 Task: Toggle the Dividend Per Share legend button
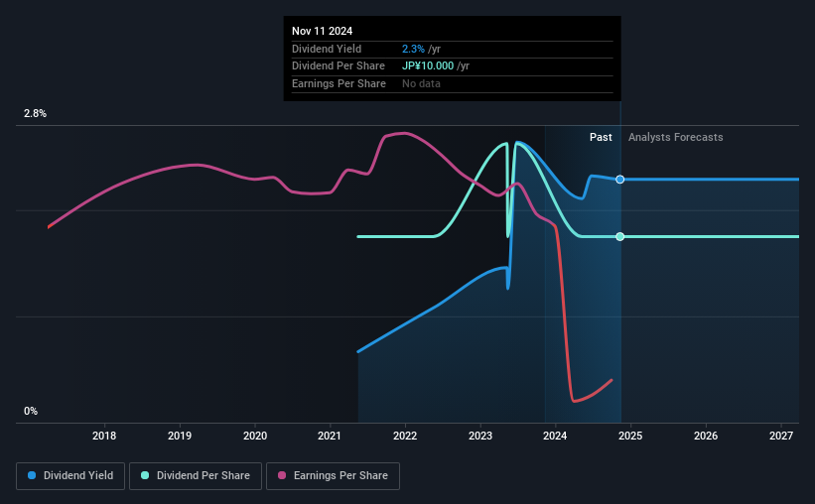(x=196, y=476)
